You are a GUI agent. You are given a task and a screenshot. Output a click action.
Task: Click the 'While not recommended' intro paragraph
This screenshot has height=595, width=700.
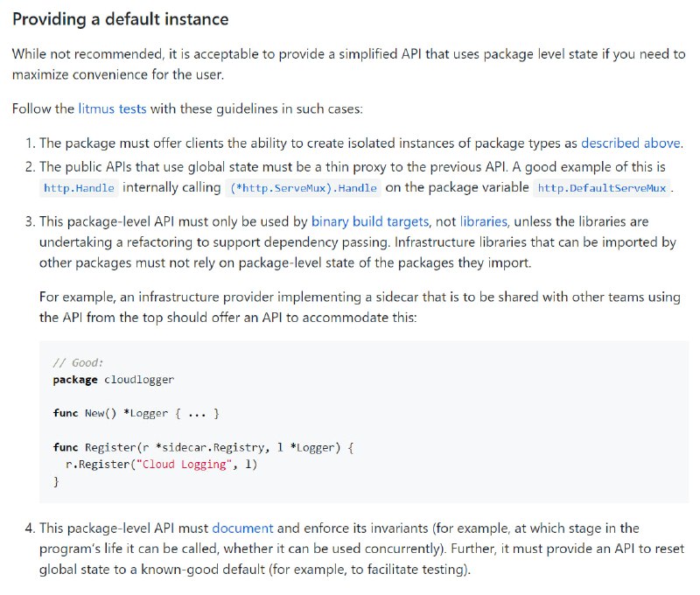pyautogui.click(x=348, y=64)
